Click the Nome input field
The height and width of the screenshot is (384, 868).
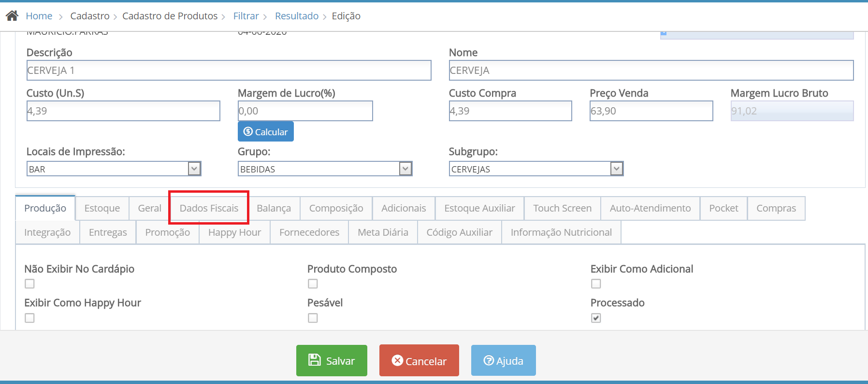(x=651, y=71)
